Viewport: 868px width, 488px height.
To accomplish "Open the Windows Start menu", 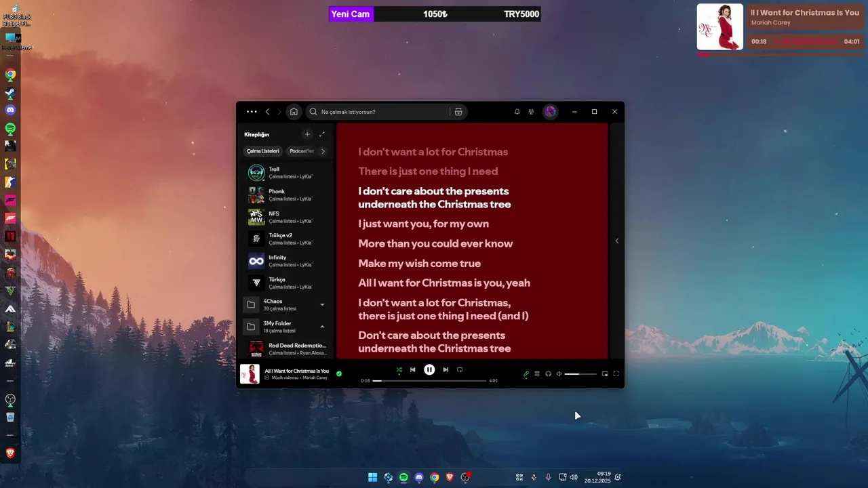I will coord(372,477).
